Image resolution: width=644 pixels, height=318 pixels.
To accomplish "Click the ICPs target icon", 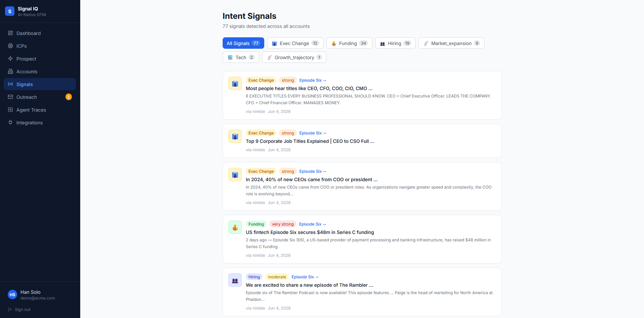I will (10, 46).
